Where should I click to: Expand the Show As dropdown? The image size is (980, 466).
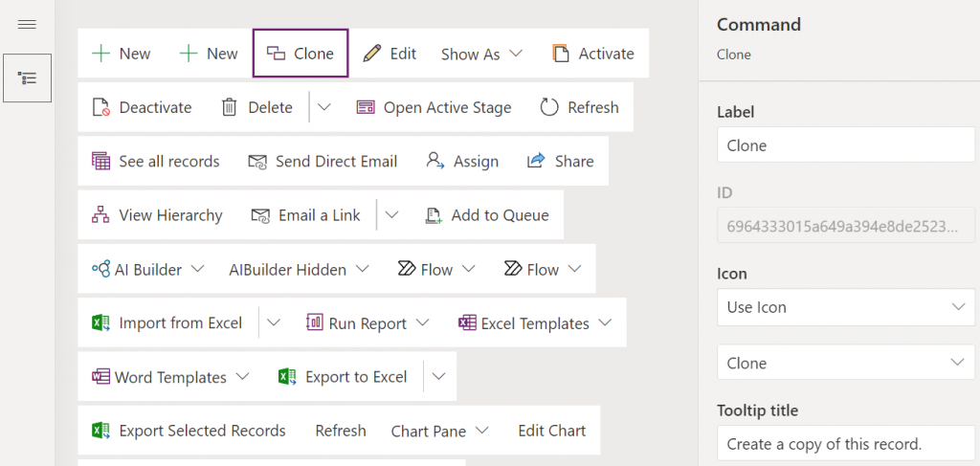click(481, 54)
